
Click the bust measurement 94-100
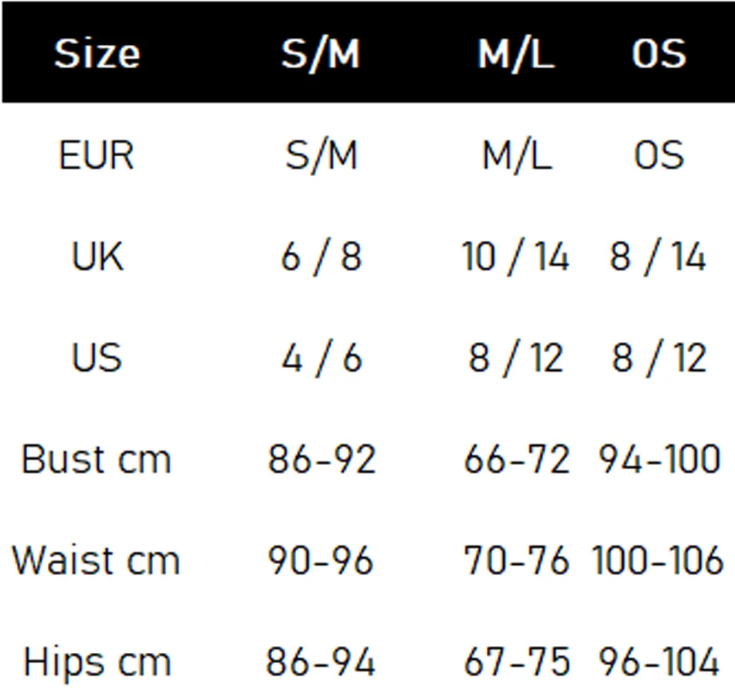[x=658, y=460]
